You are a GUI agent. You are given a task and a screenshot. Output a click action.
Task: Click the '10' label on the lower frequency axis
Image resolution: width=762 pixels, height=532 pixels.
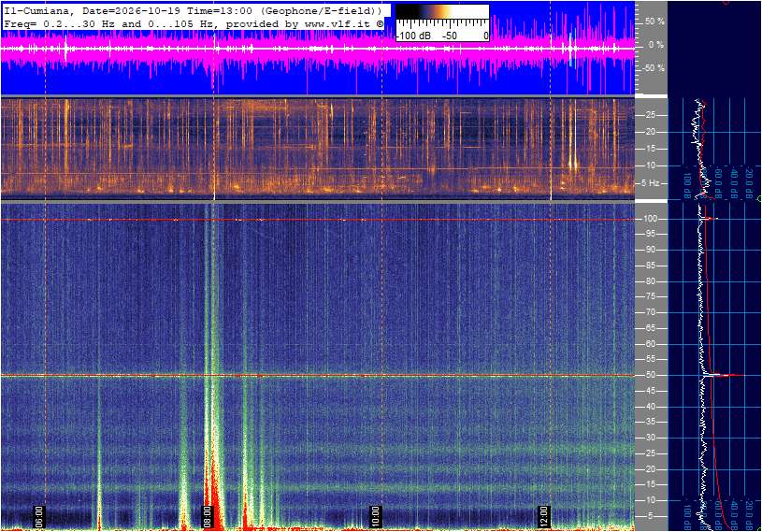(650, 500)
